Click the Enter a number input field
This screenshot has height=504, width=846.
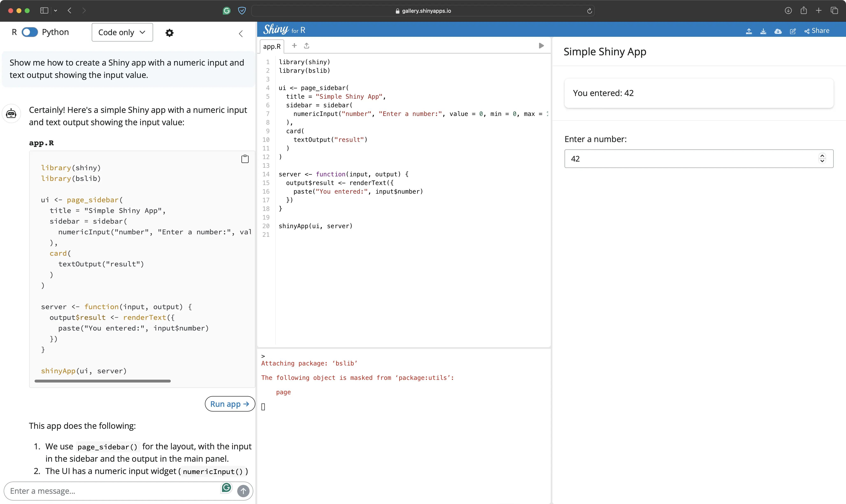point(699,159)
